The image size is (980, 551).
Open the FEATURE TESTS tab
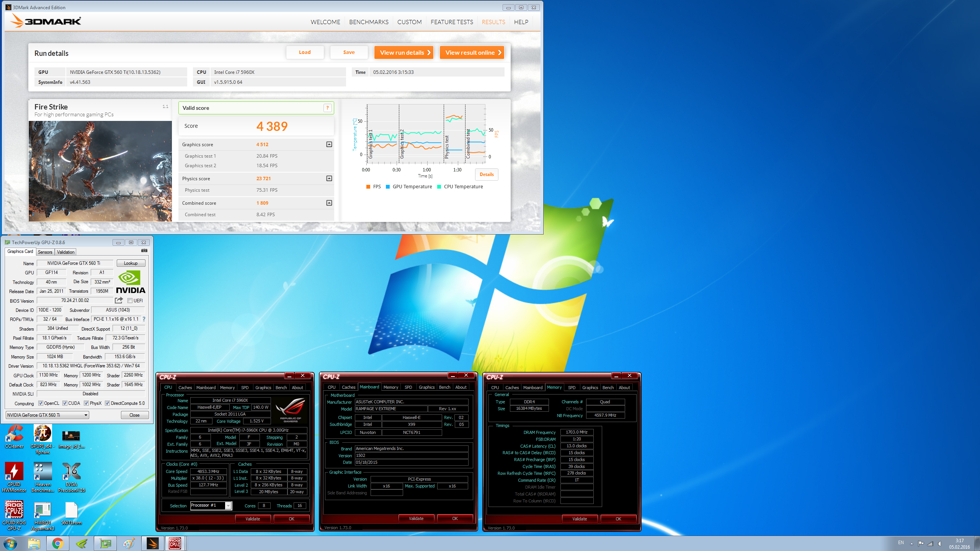pyautogui.click(x=452, y=22)
